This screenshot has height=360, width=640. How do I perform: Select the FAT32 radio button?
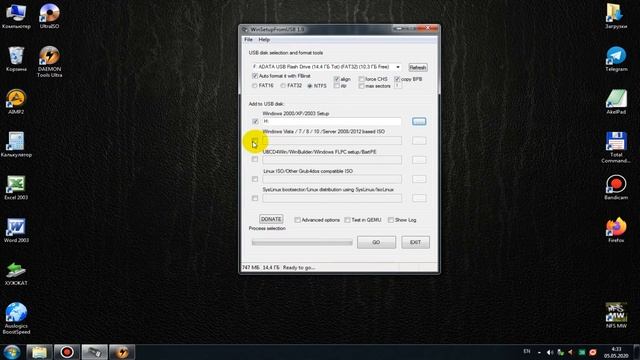[283, 86]
